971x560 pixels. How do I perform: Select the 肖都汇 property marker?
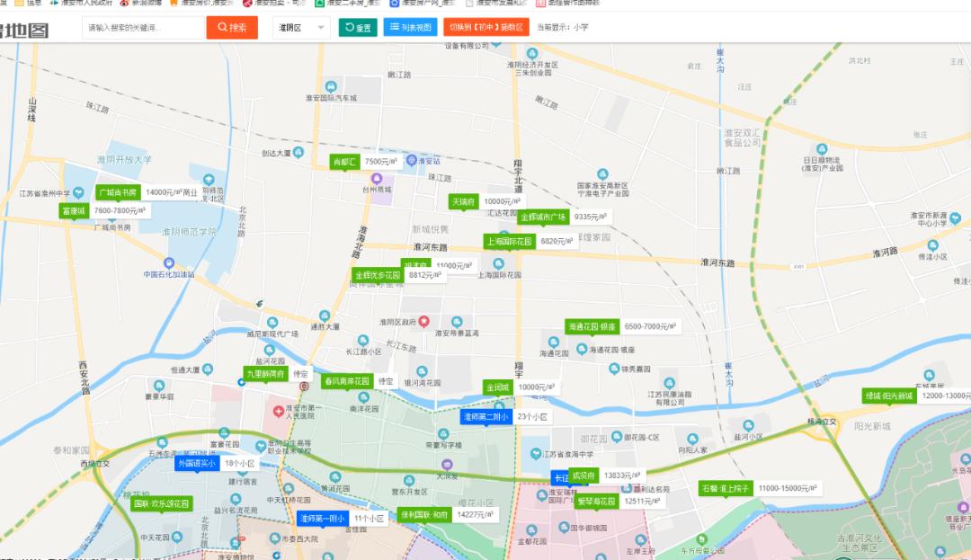tap(345, 162)
